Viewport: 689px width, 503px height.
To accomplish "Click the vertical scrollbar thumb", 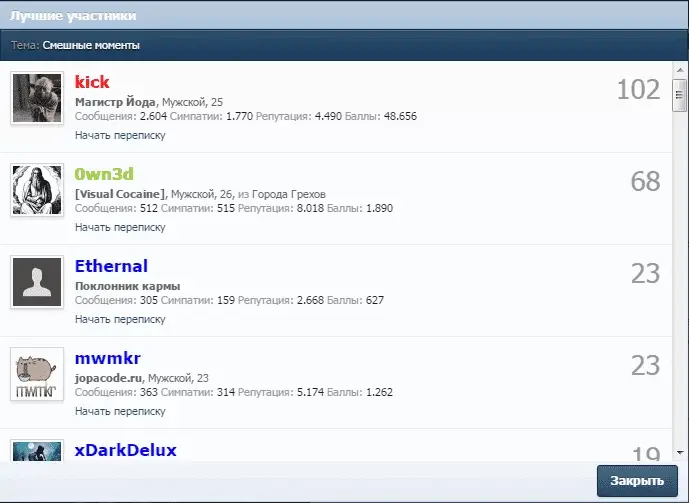I will pyautogui.click(x=679, y=95).
